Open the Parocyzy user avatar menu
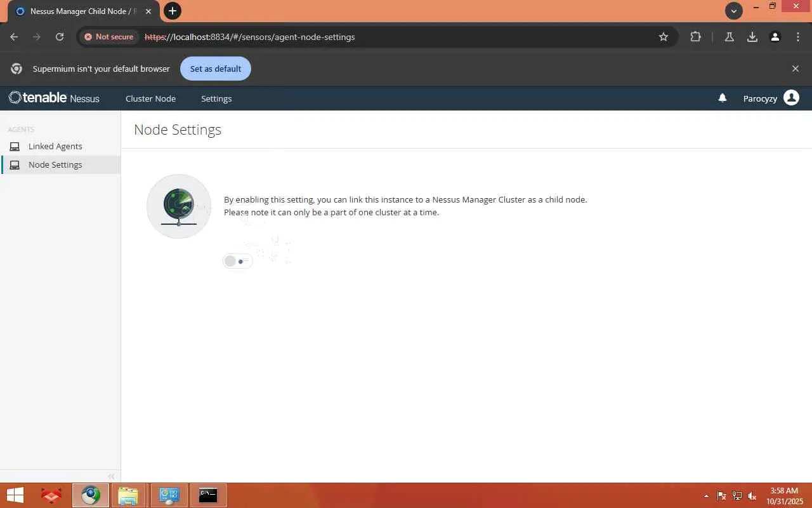This screenshot has height=508, width=812. [791, 98]
